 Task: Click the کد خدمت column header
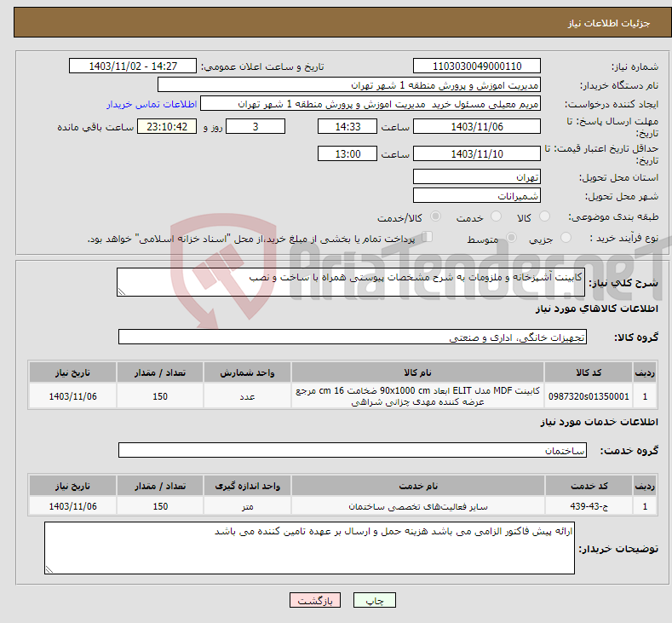pyautogui.click(x=589, y=486)
